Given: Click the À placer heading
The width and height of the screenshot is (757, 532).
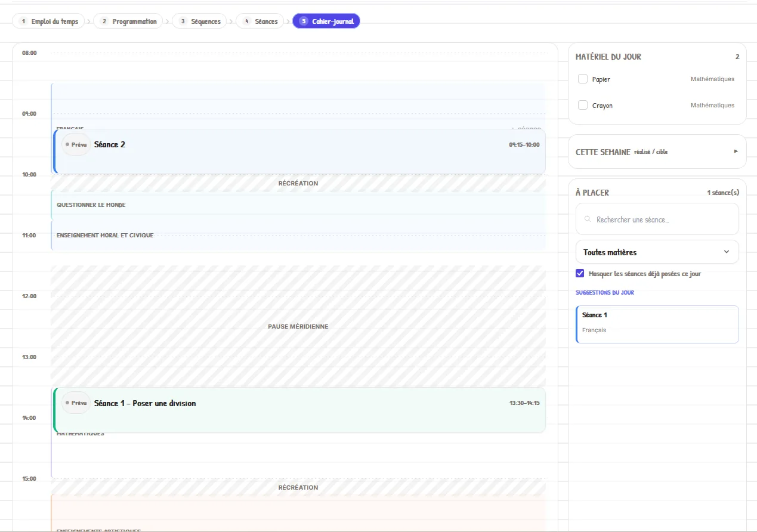Looking at the screenshot, I should tap(592, 193).
